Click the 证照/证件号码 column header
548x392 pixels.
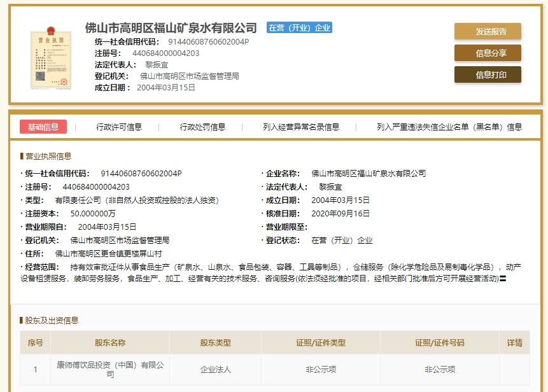tap(440, 343)
